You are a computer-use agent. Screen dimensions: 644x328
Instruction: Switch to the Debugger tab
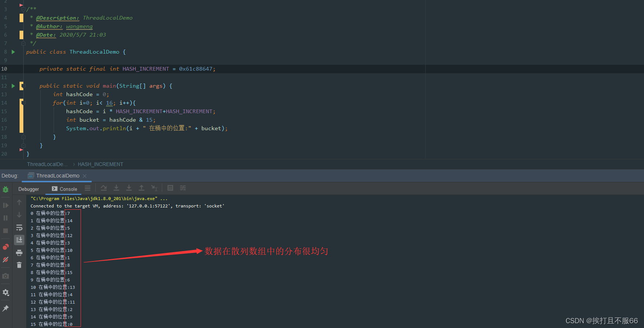[29, 189]
